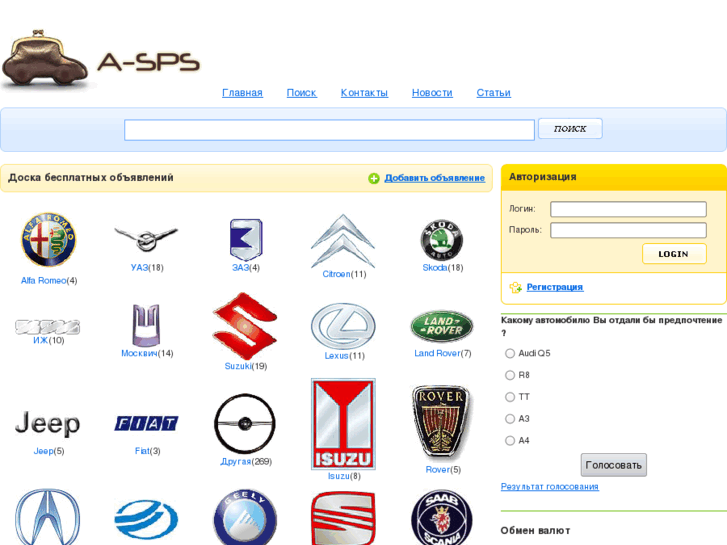Open the Citroen(11) text link
727x545 pixels.
click(x=344, y=274)
